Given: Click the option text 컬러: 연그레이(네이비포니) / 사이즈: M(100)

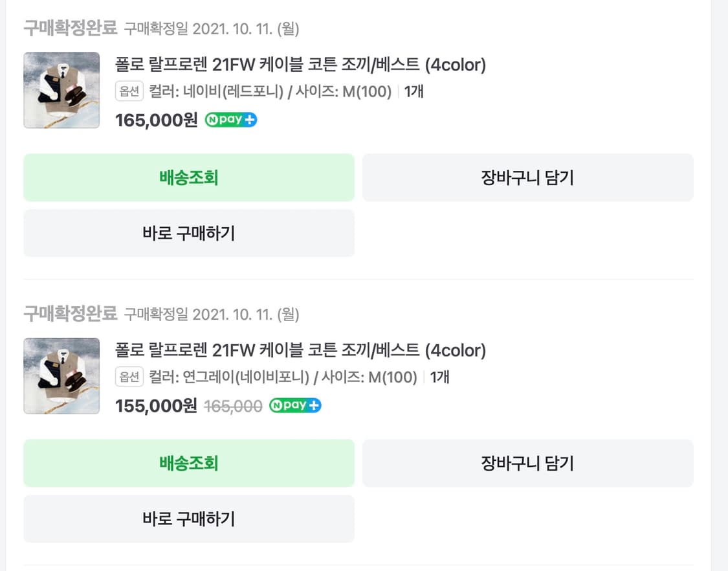Looking at the screenshot, I should (283, 377).
